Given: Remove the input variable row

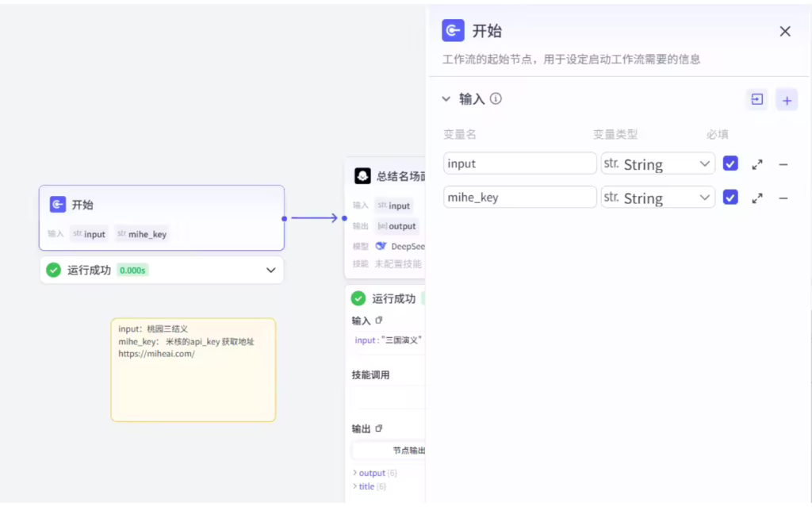Looking at the screenshot, I should point(783,164).
